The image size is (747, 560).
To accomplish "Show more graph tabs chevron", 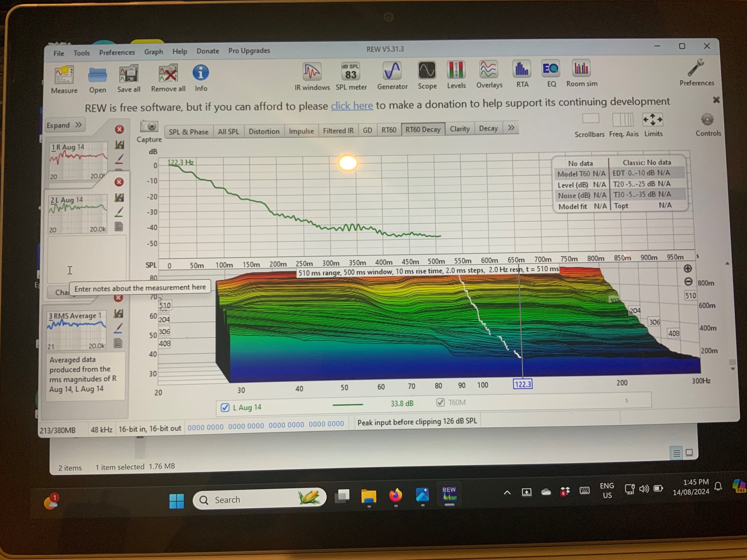I will (x=511, y=128).
